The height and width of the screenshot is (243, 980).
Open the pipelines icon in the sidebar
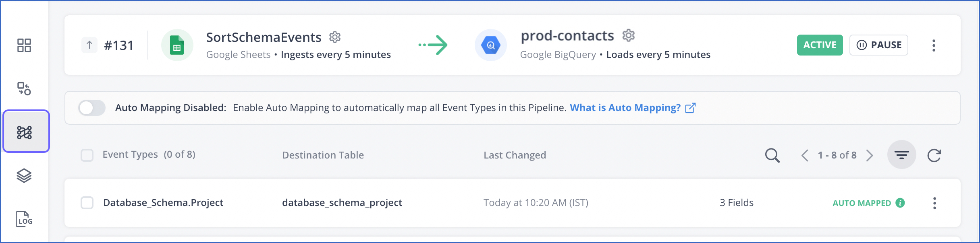(25, 89)
